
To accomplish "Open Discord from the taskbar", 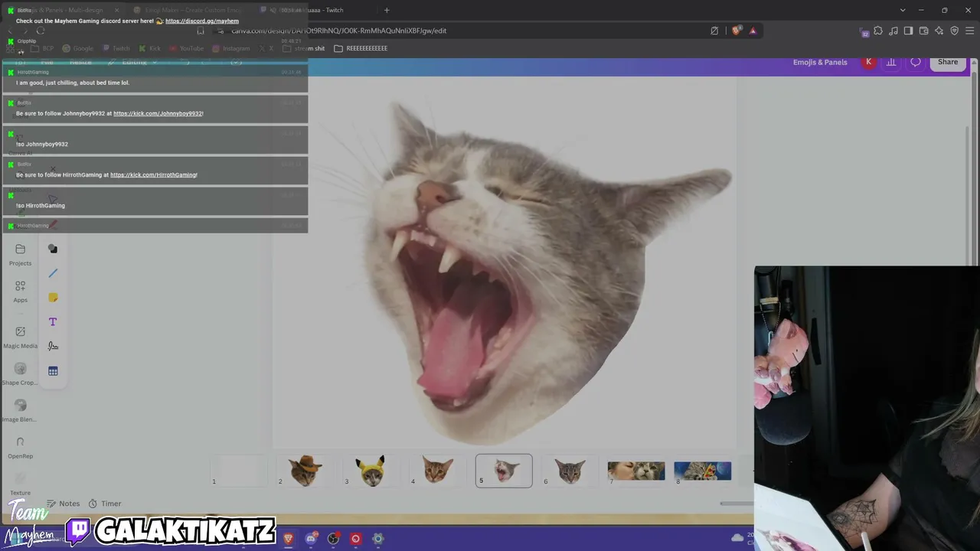I will [311, 539].
